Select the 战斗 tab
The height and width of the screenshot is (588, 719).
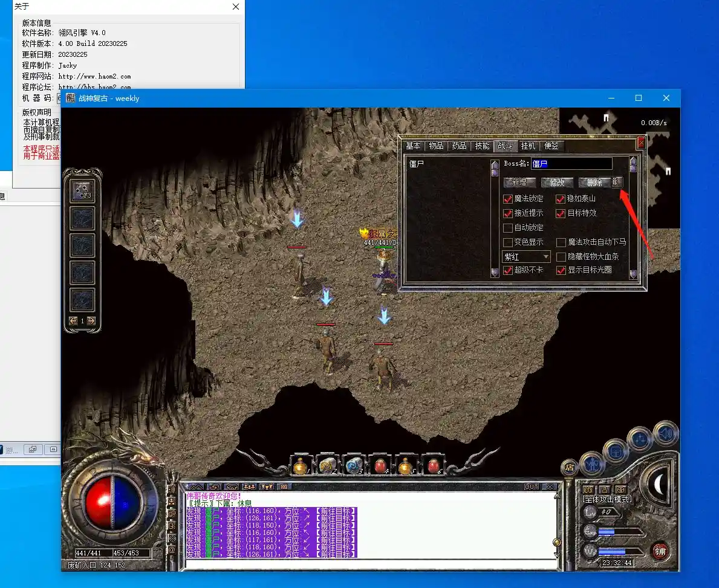[x=505, y=146]
